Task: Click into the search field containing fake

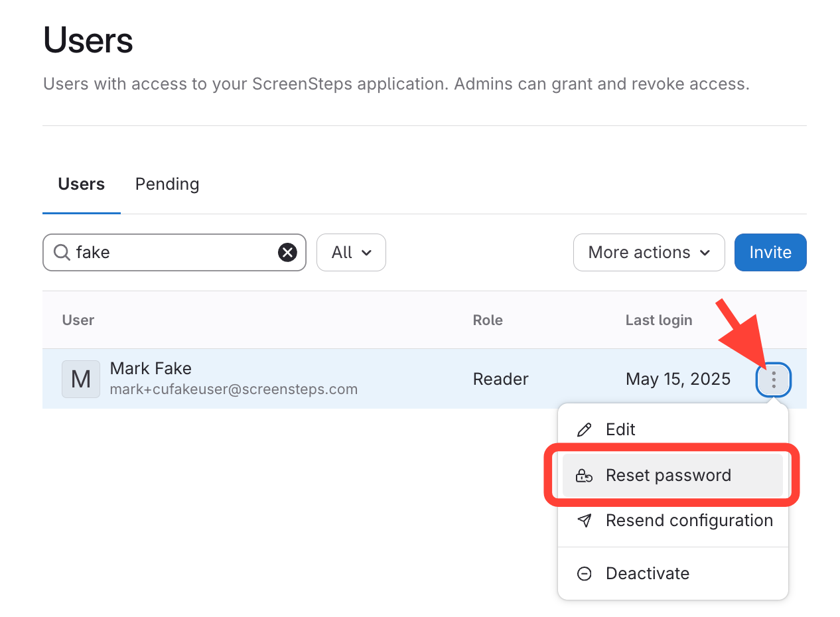Action: (x=173, y=252)
